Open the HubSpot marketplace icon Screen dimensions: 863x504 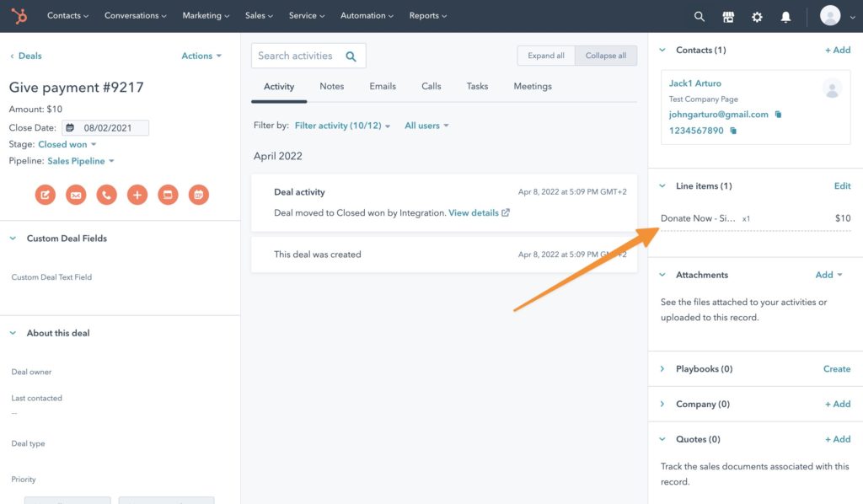pos(728,16)
